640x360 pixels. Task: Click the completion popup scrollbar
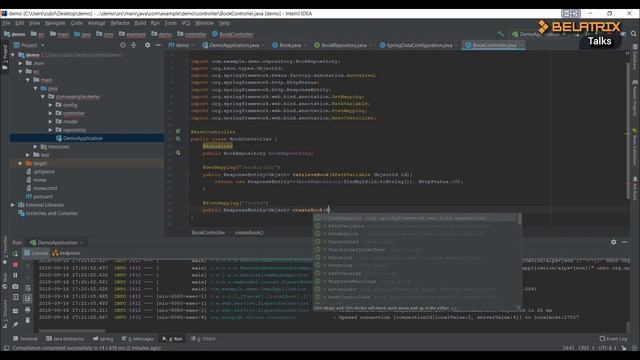pos(519,220)
